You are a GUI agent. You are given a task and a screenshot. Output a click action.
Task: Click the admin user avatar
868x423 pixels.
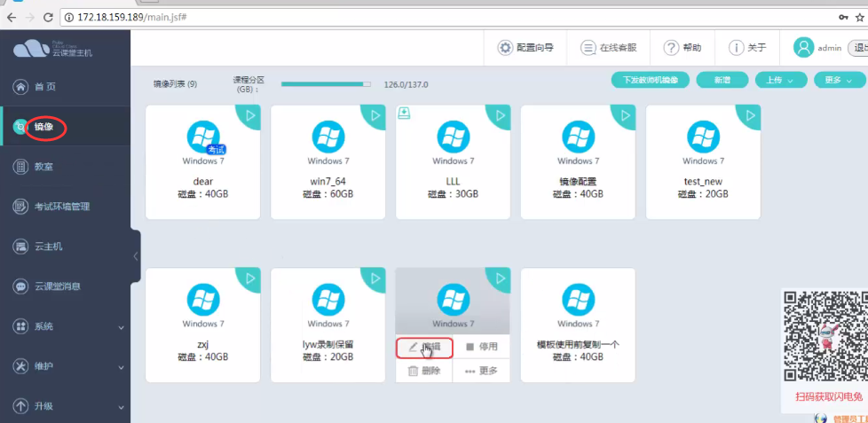coord(803,48)
